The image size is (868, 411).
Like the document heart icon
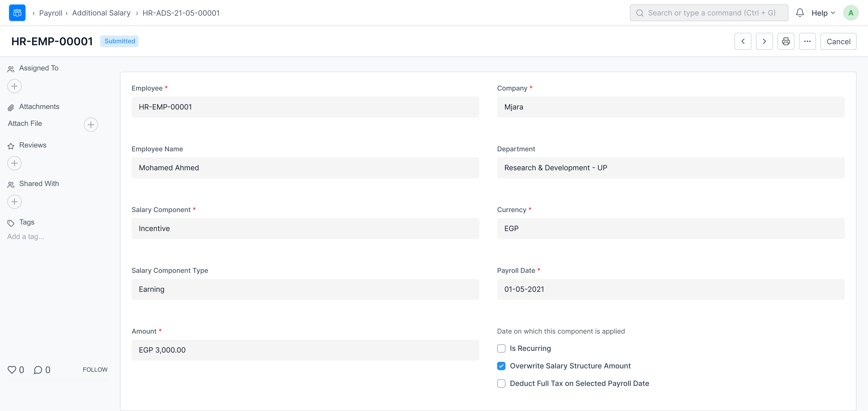pyautogui.click(x=12, y=370)
